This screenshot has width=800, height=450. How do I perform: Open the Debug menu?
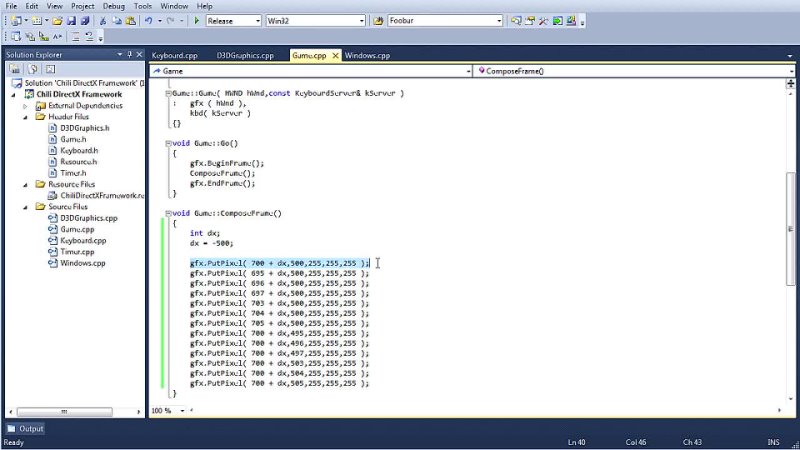coord(113,6)
